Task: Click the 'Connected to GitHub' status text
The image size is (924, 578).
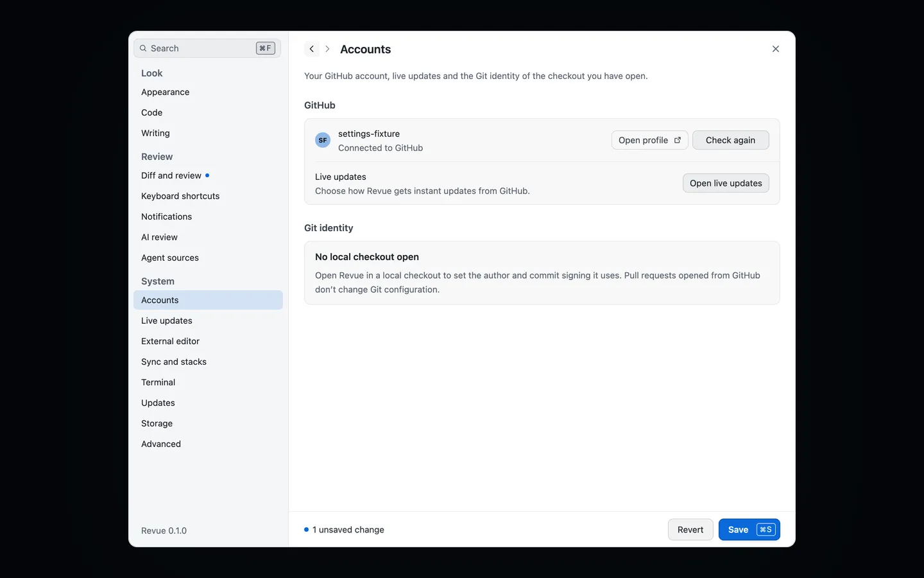Action: point(381,148)
